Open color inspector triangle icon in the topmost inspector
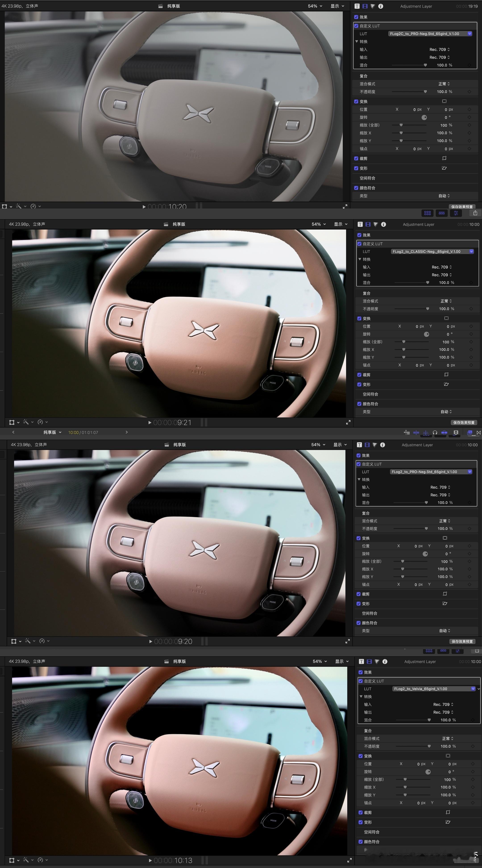Screen dimensions: 482x868 (372, 6)
